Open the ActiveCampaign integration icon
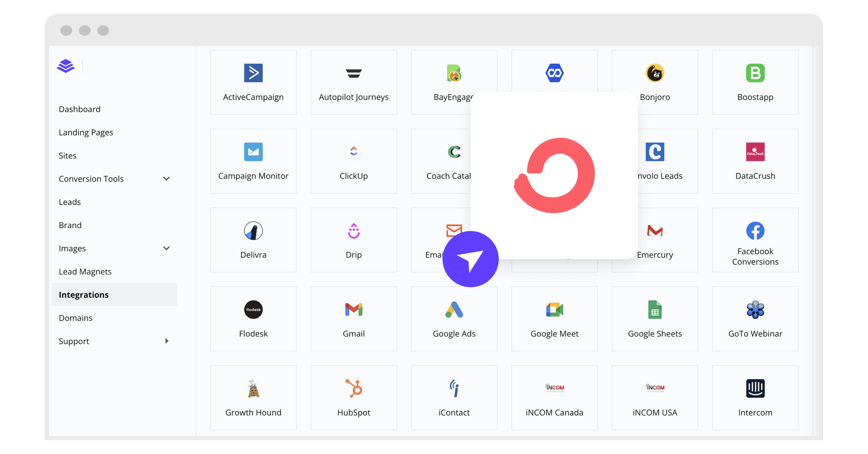Screen dimensions: 868x454 coord(253,73)
